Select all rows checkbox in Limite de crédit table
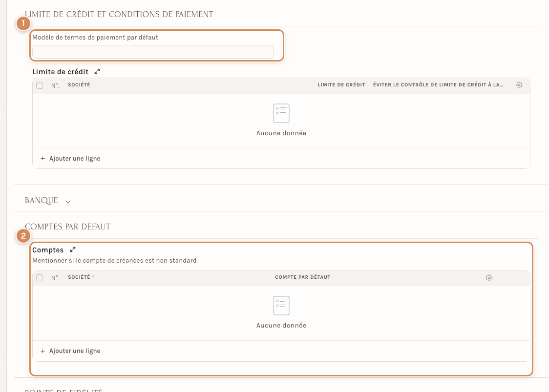The height and width of the screenshot is (392, 549). [x=40, y=85]
